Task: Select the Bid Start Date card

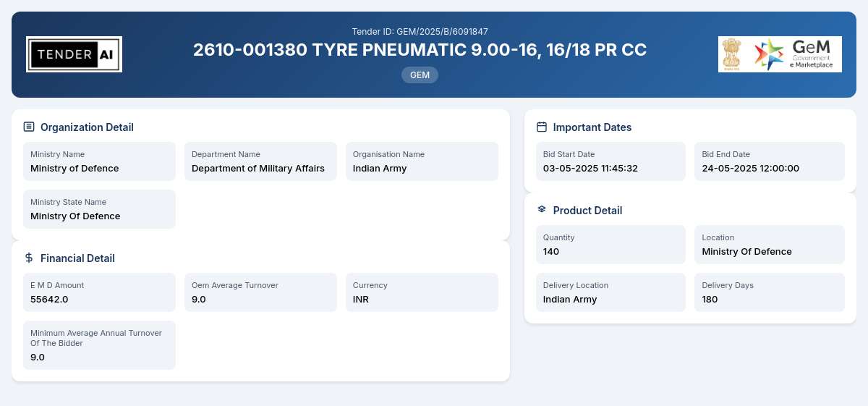Action: coord(610,161)
